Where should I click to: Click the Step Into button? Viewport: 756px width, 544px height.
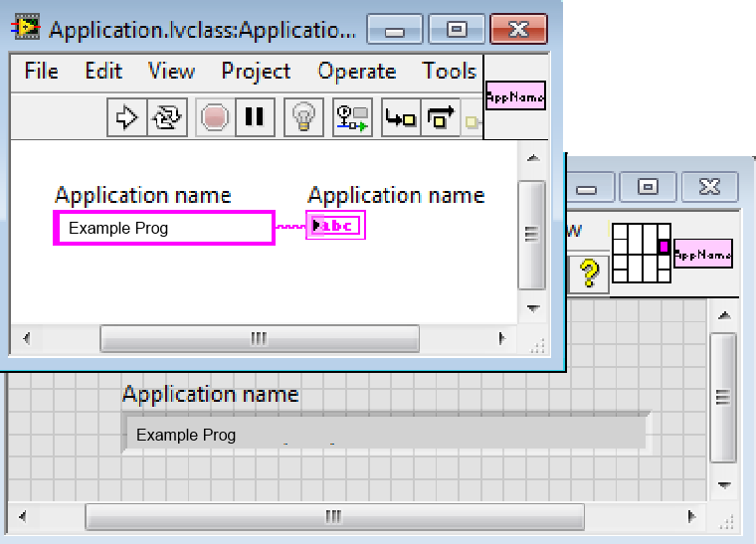pos(401,117)
